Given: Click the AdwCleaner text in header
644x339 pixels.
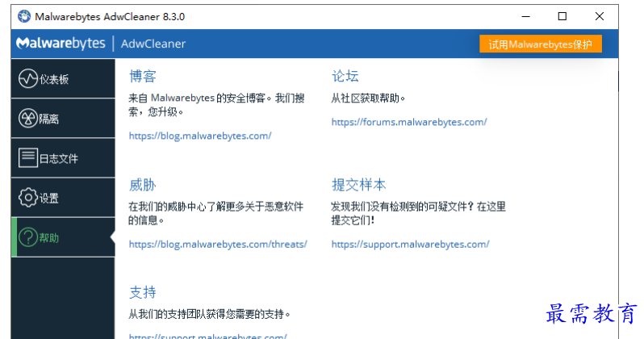Looking at the screenshot, I should (153, 44).
